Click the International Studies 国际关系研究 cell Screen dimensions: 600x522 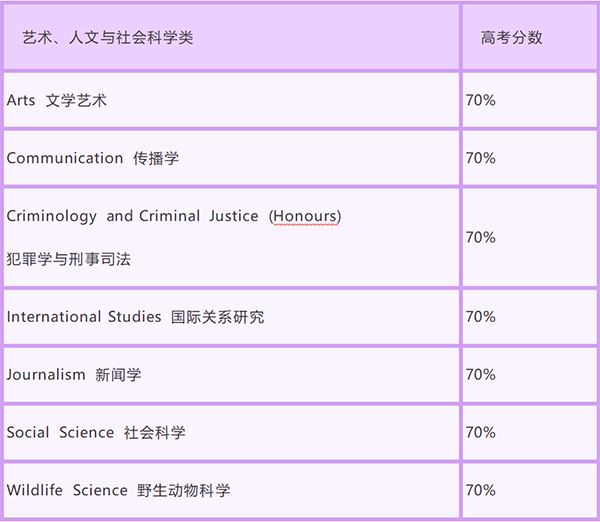231,317
